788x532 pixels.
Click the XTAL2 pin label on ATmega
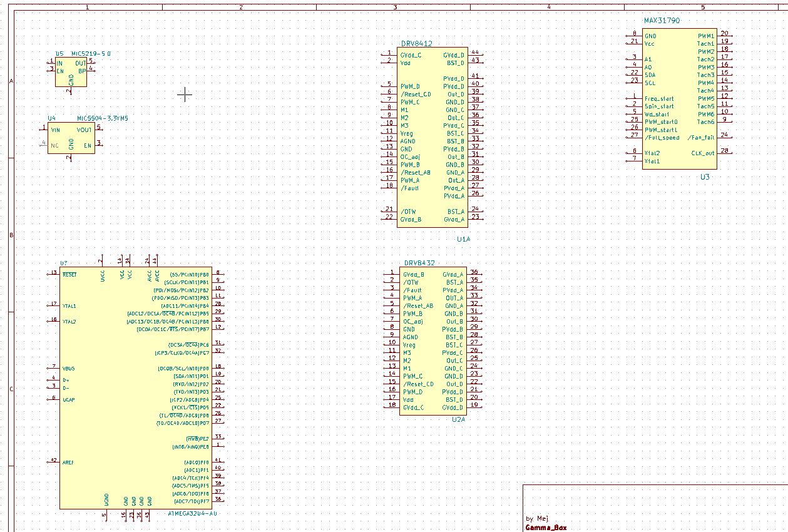[69, 322]
